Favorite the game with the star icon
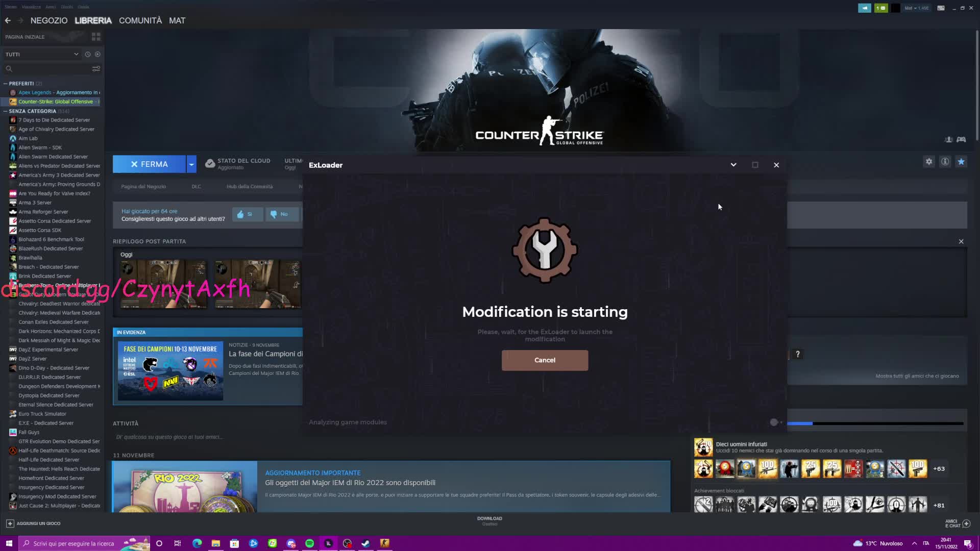 point(962,161)
